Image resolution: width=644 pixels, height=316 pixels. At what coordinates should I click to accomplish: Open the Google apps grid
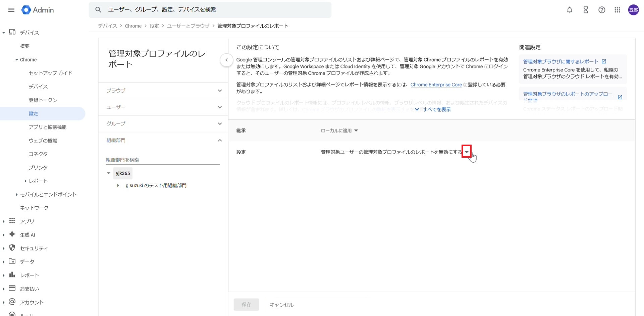tap(618, 10)
